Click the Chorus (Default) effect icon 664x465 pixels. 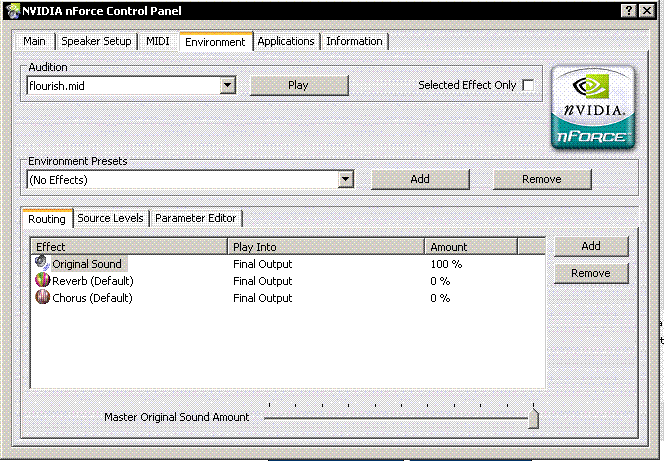click(x=41, y=298)
